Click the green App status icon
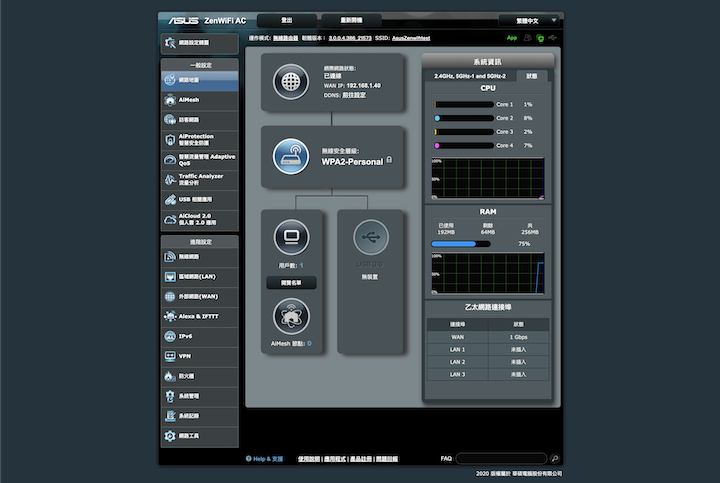 [512, 38]
